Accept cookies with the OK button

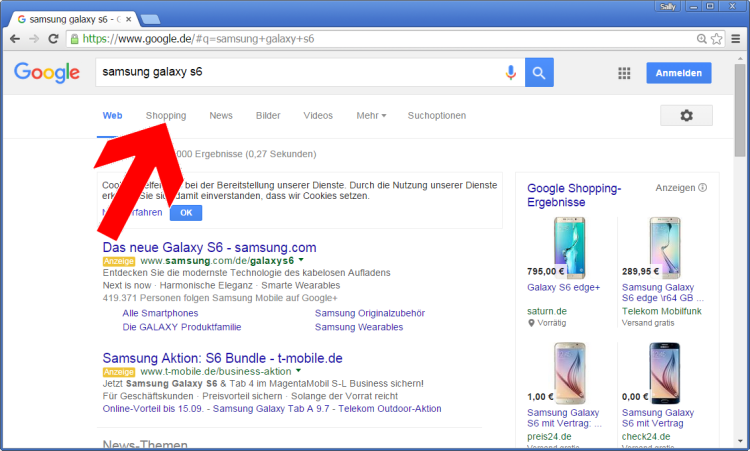coord(185,213)
